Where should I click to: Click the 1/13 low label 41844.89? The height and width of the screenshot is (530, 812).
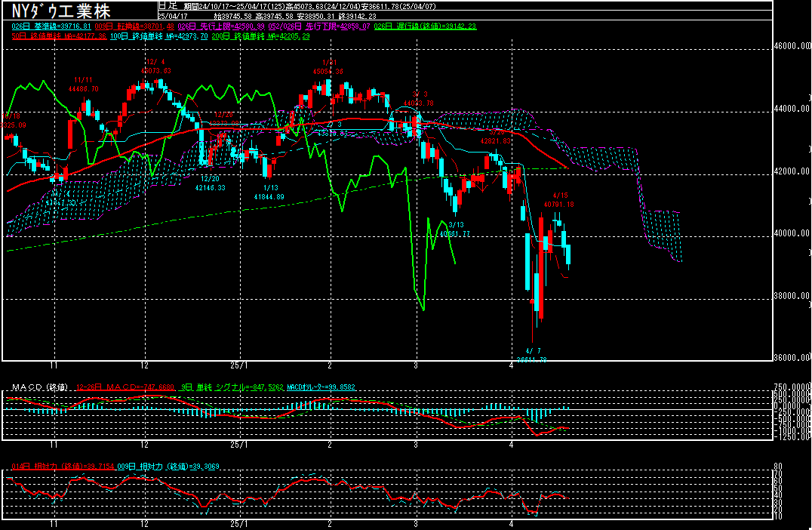click(269, 197)
